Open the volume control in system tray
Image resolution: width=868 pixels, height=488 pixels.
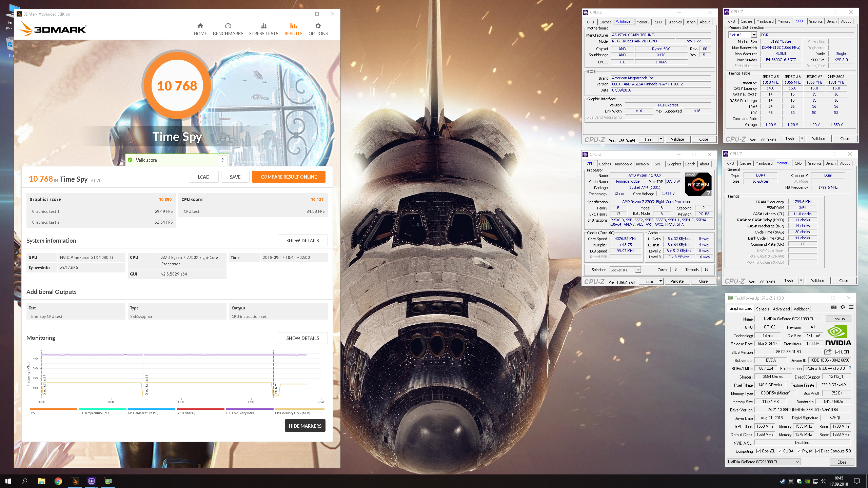coord(823,481)
